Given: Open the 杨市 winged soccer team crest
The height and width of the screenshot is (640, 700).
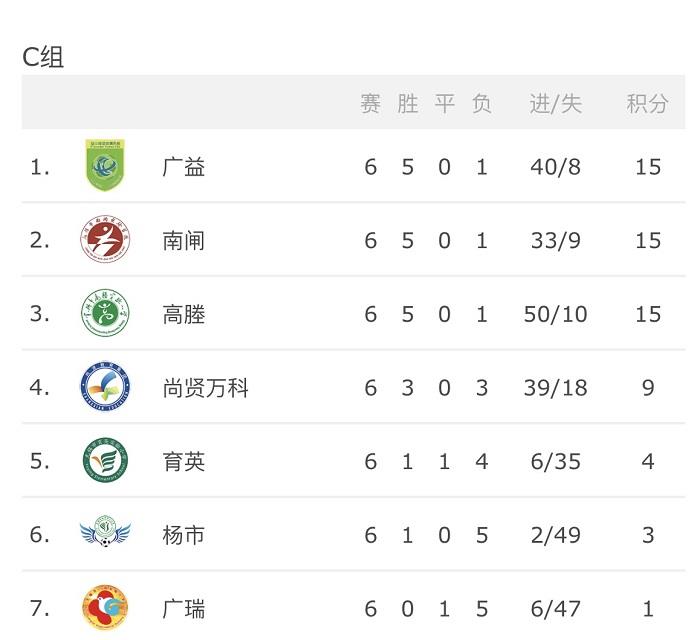Looking at the screenshot, I should click(105, 532).
